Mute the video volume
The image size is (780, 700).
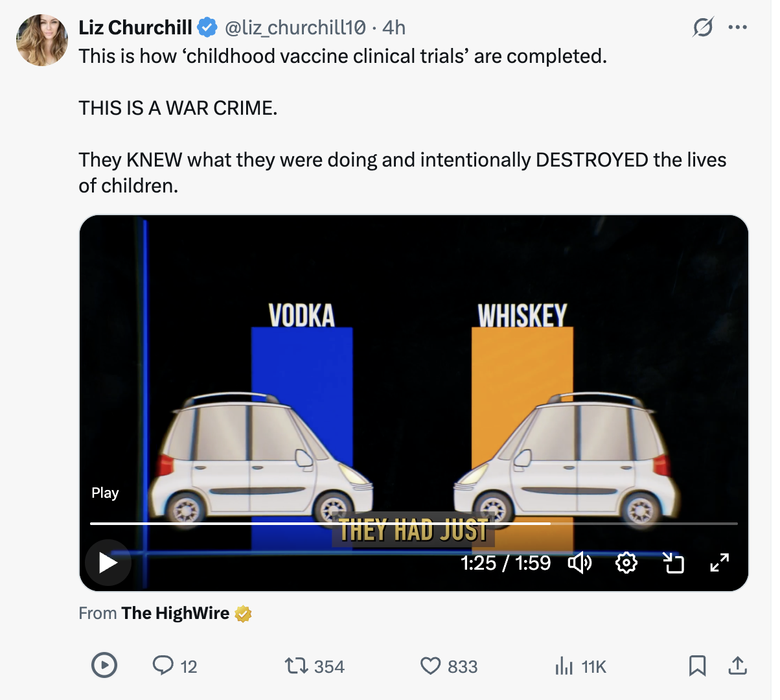[580, 563]
